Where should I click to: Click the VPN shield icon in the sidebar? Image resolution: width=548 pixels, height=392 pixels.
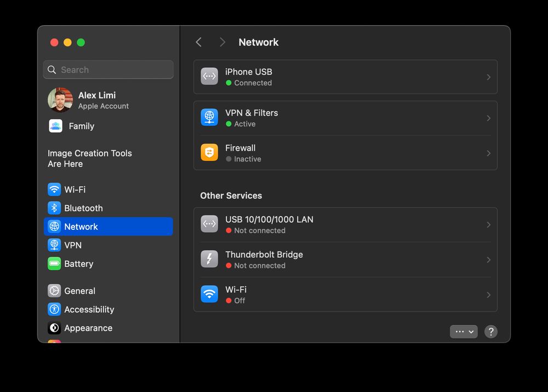pos(54,245)
